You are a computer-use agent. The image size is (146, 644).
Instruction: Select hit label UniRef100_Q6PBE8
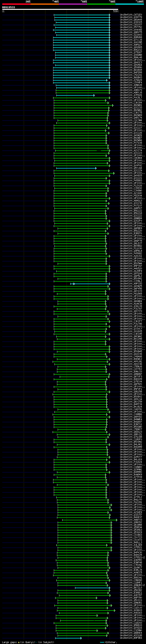(x=131, y=228)
